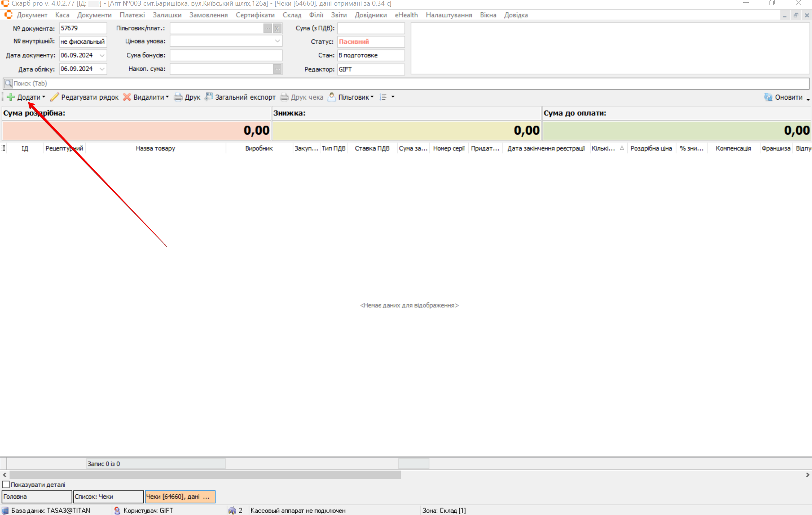Clear the Пільговик/плат. field with the X button

277,28
